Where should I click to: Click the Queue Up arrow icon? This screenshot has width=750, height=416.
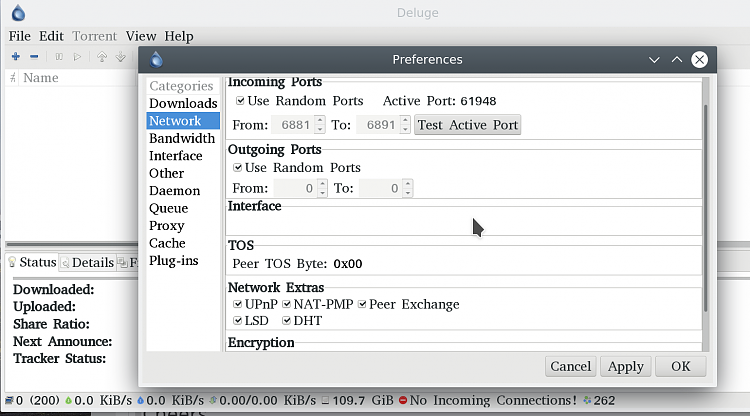click(101, 57)
